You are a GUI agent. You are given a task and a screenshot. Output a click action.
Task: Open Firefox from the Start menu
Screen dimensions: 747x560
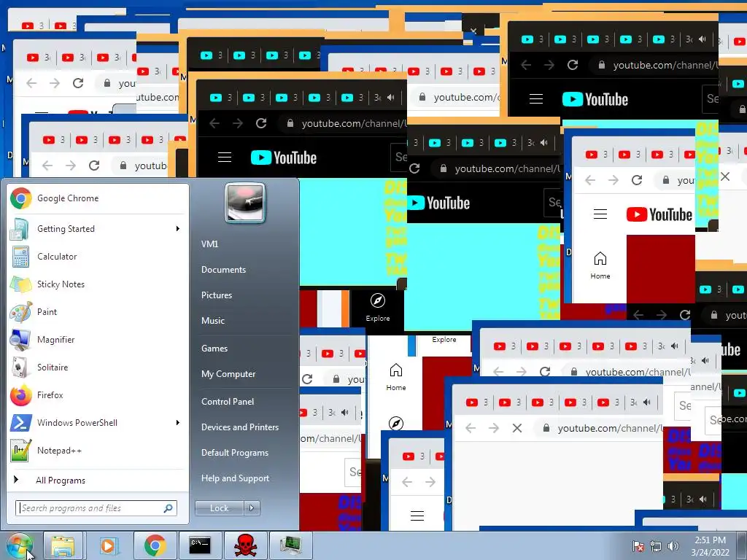click(98, 394)
